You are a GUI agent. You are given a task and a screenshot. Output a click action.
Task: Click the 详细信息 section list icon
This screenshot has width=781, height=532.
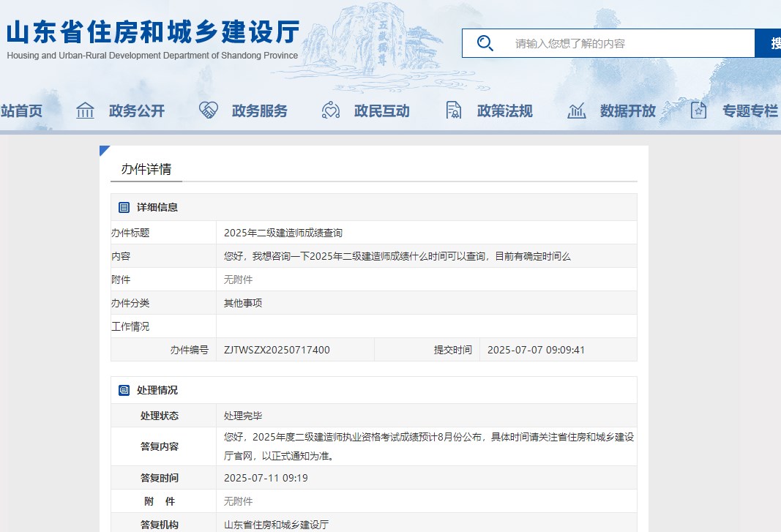coord(124,208)
